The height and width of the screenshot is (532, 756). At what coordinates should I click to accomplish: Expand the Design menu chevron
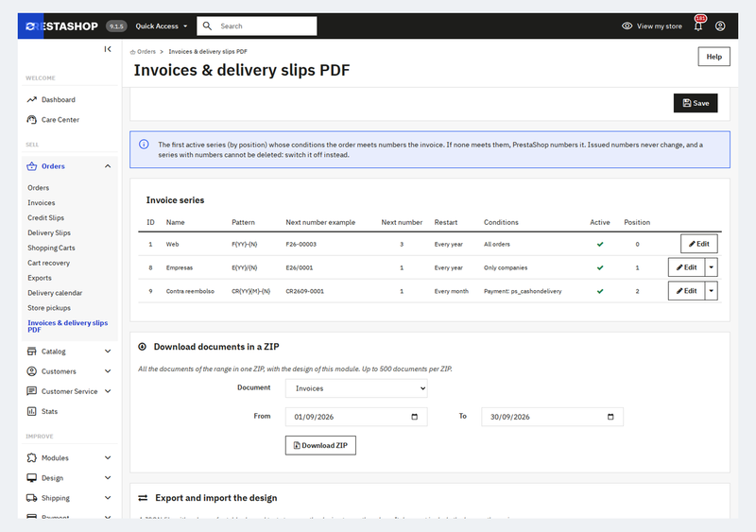click(108, 478)
